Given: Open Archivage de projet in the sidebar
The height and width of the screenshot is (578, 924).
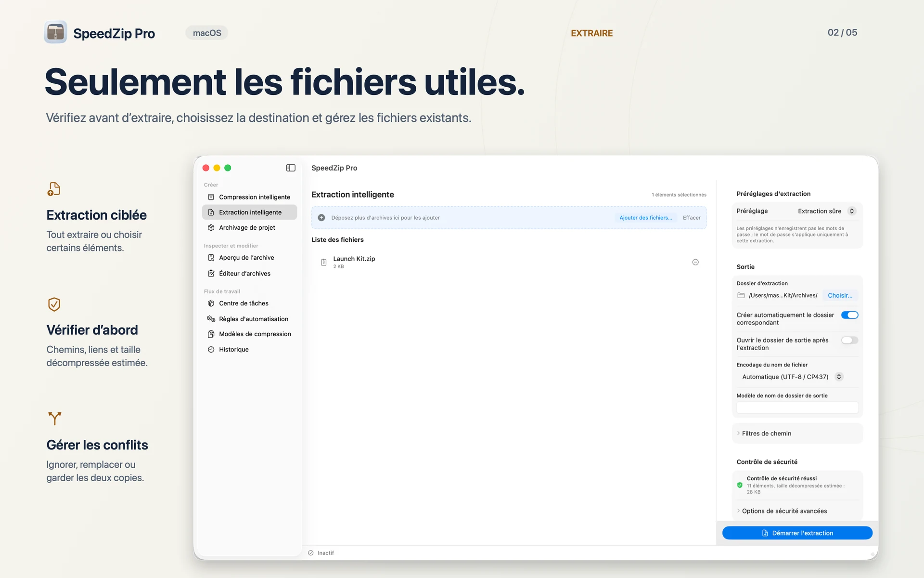Looking at the screenshot, I should tap(249, 227).
